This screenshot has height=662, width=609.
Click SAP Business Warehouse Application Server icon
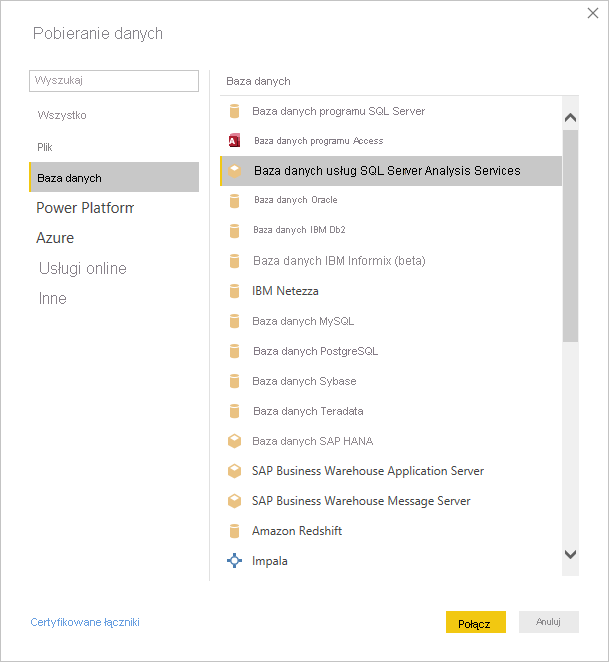[234, 471]
